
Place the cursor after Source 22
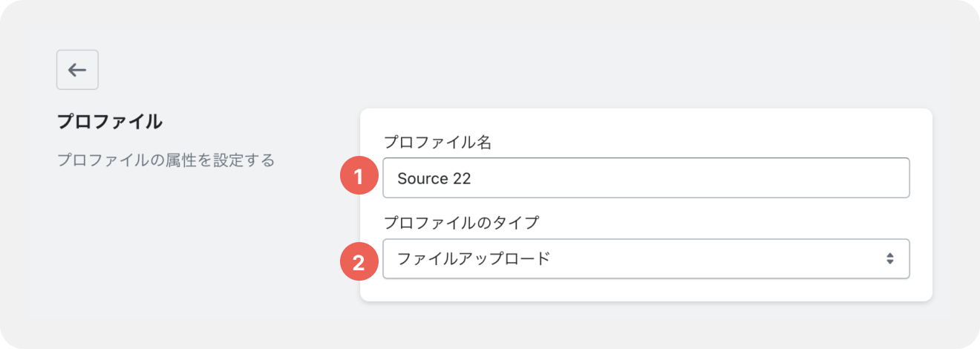click(x=474, y=178)
